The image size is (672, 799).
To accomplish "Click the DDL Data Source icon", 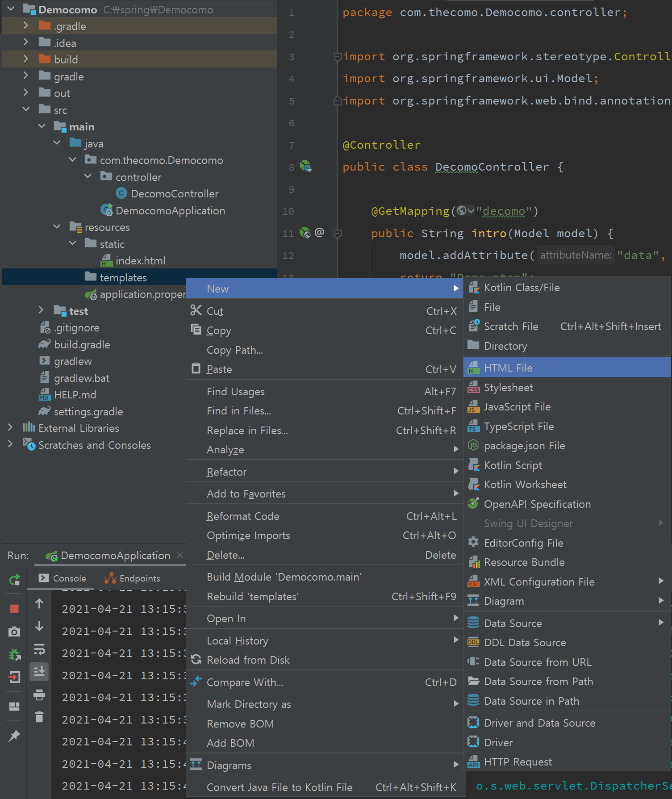I will pyautogui.click(x=473, y=642).
